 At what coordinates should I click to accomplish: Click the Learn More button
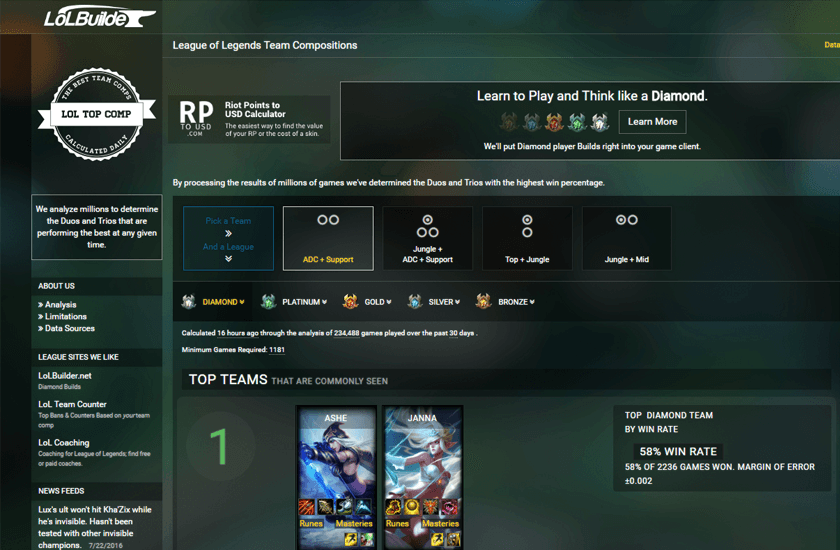[652, 122]
